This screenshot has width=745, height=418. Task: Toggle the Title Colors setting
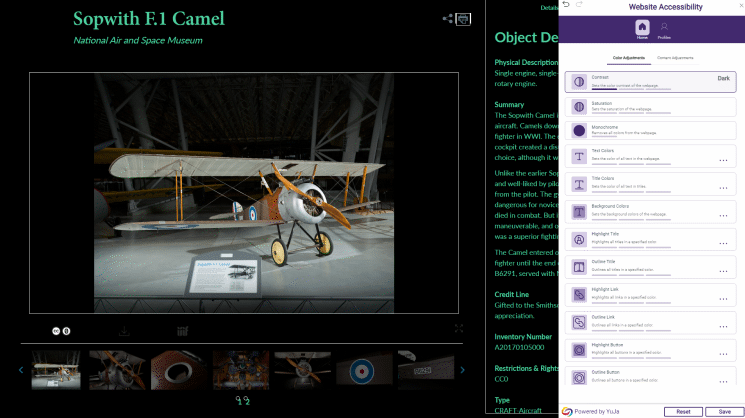[x=650, y=184]
